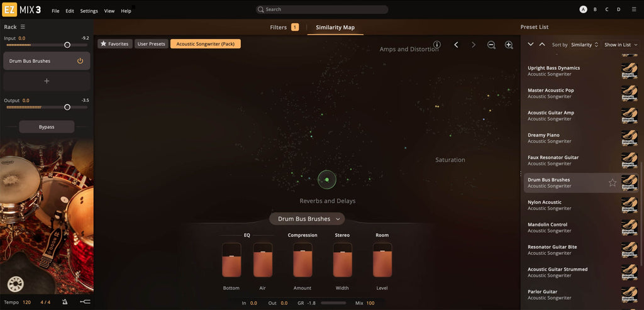Open the main hamburger menu top right
The image size is (644, 310).
(x=634, y=9)
